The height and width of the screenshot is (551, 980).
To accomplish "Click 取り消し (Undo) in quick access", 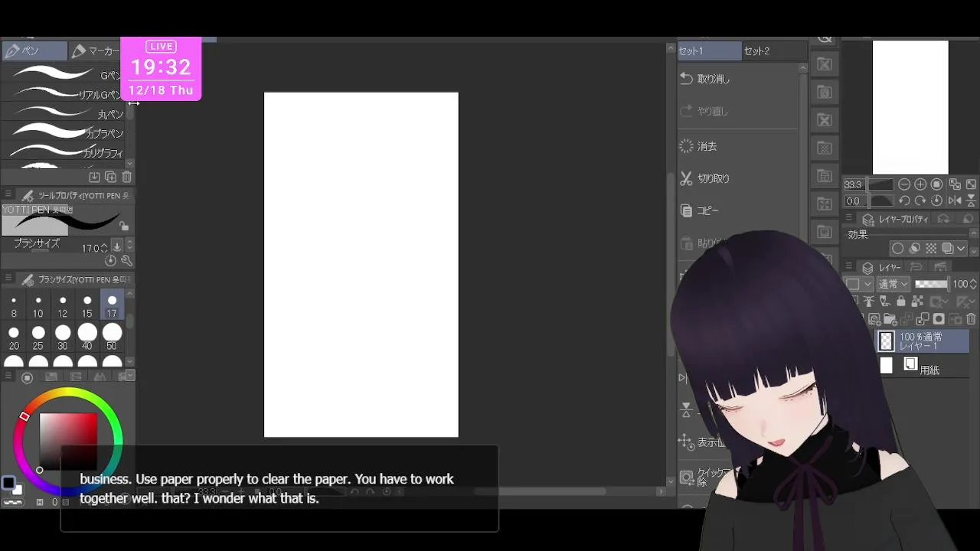I will [x=738, y=79].
